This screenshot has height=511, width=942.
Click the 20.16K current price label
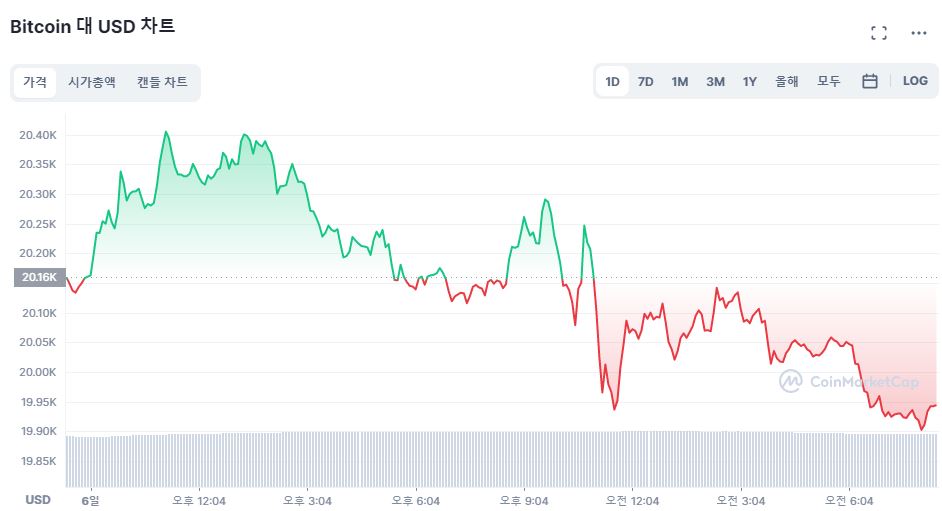click(x=39, y=277)
